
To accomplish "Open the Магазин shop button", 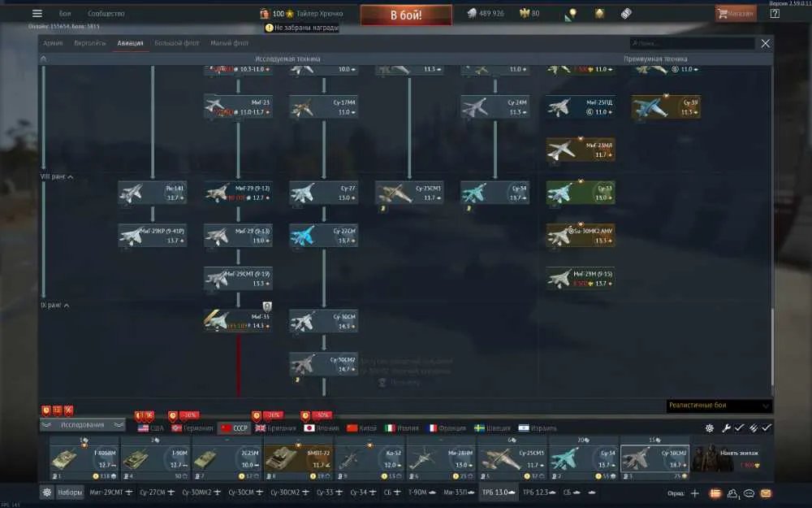I will coord(736,14).
